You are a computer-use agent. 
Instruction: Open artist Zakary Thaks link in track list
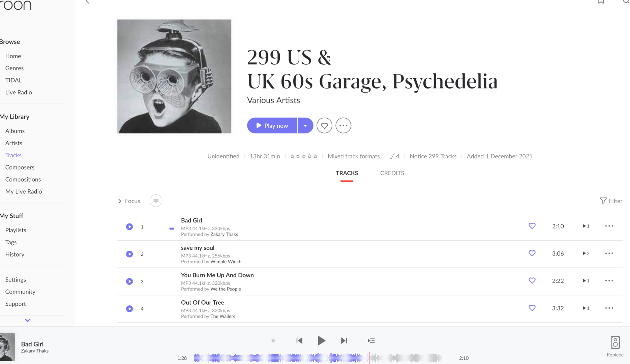coord(224,235)
